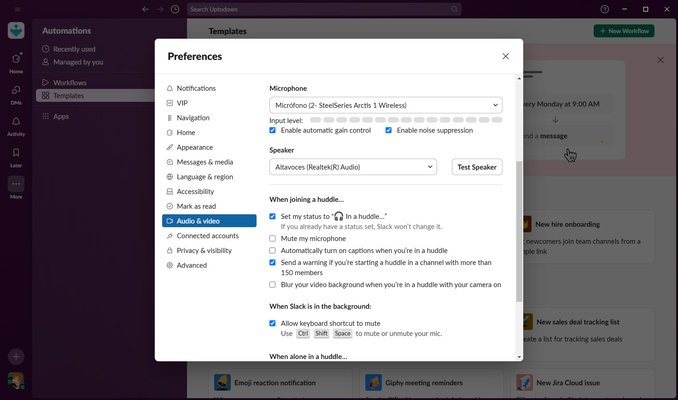Open Connected accounts preferences
678x400 pixels.
coord(209,236)
